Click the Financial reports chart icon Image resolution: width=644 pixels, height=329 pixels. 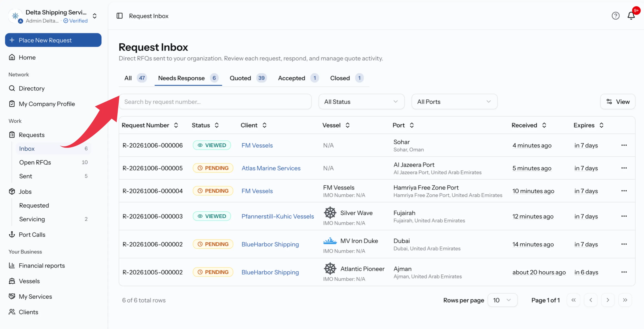pyautogui.click(x=12, y=265)
